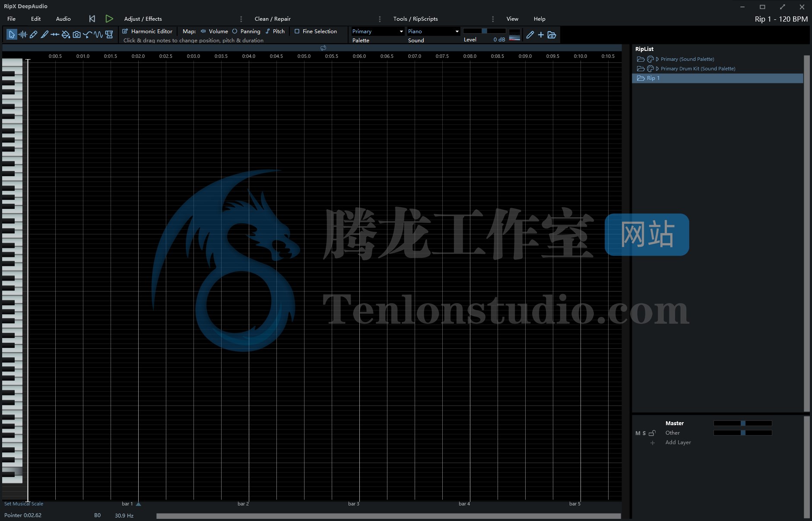
Task: Click timeline ruler at 0:05.0
Action: 304,56
